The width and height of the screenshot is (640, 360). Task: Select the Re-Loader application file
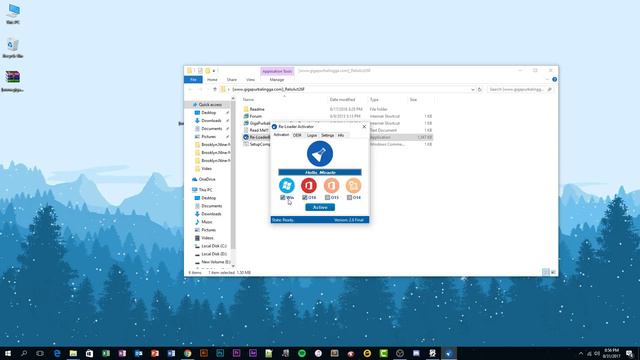click(x=256, y=137)
